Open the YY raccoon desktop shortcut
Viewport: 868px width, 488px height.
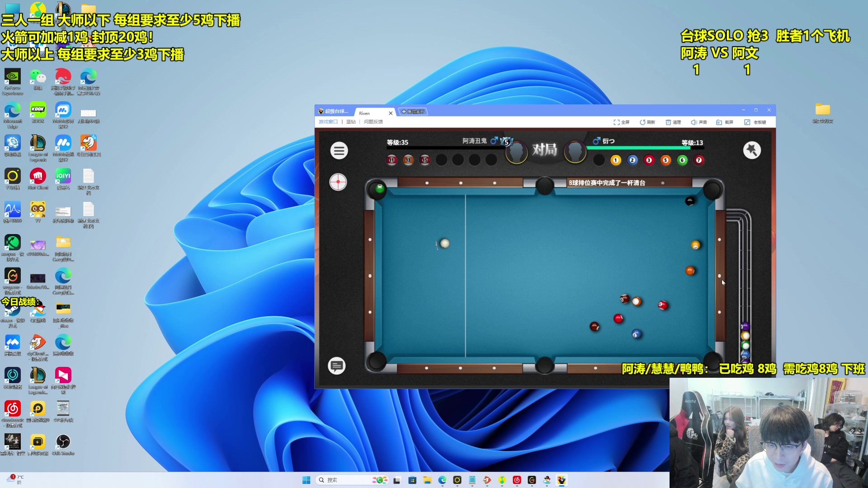click(x=38, y=212)
